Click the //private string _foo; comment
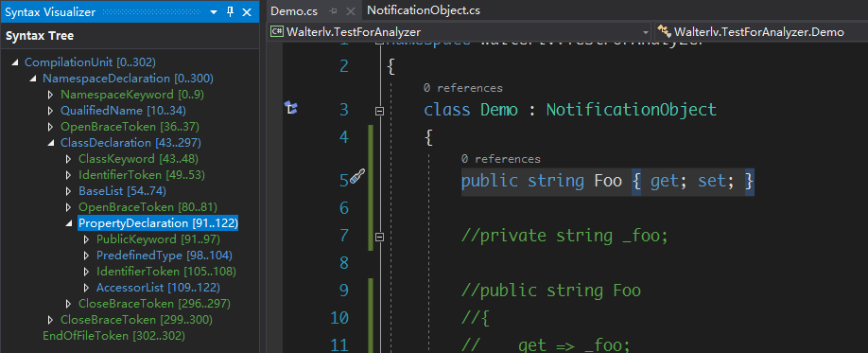The height and width of the screenshot is (353, 868). tap(564, 236)
